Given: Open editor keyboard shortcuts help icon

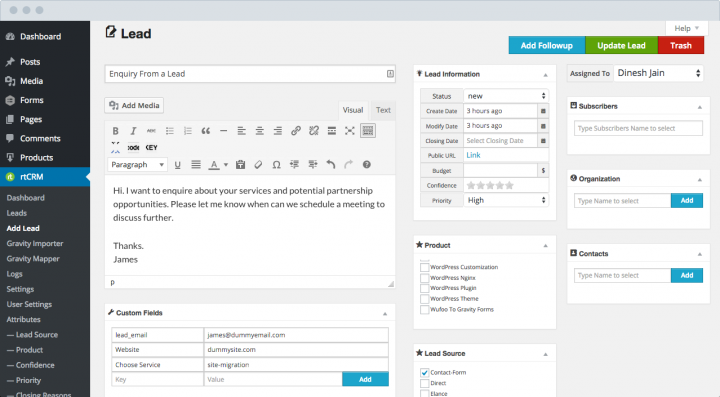Looking at the screenshot, I should 366,165.
